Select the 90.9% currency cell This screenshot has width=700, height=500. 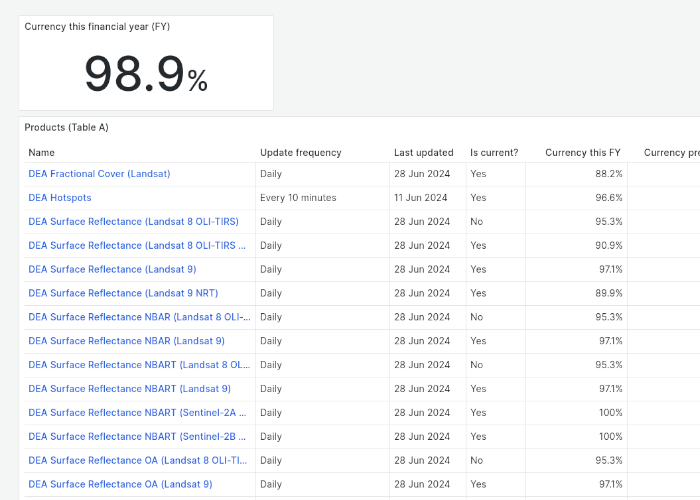pyautogui.click(x=608, y=246)
